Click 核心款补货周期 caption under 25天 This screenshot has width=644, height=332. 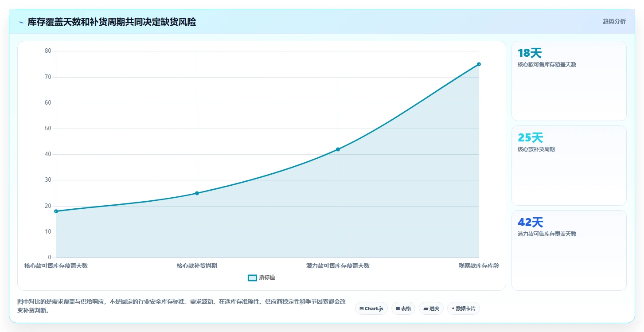click(x=536, y=149)
